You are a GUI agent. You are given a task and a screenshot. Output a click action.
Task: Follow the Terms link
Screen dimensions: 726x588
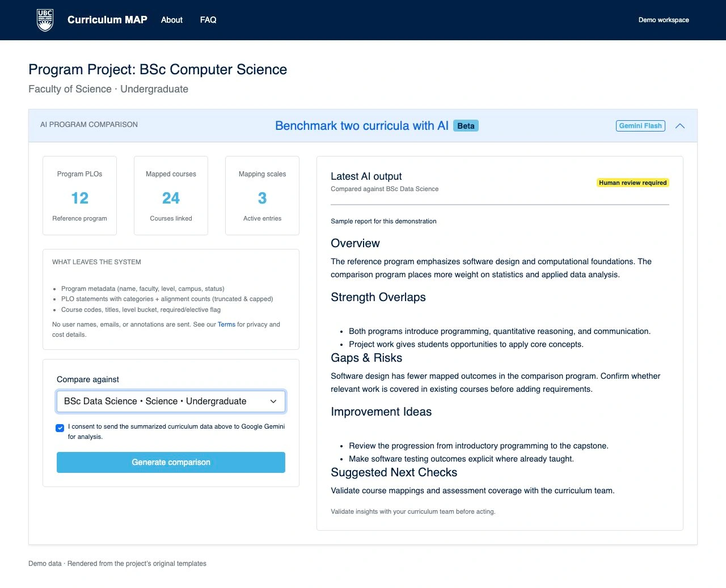click(x=226, y=324)
